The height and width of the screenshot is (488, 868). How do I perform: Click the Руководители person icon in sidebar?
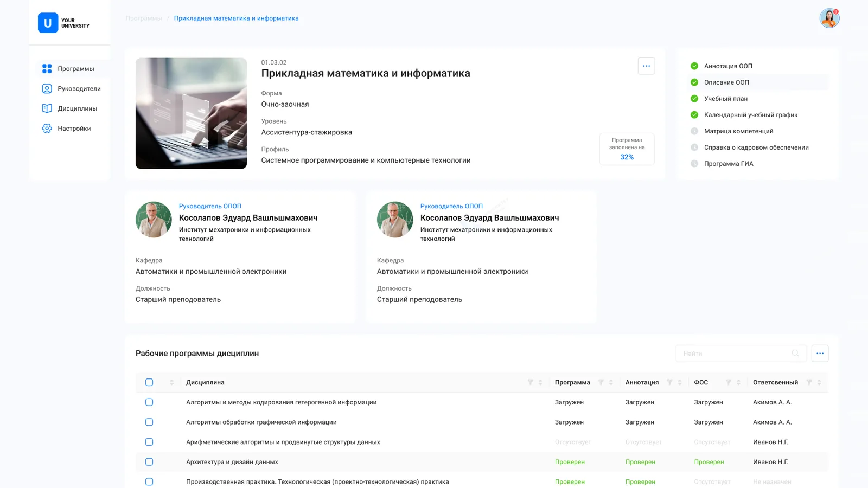47,88
